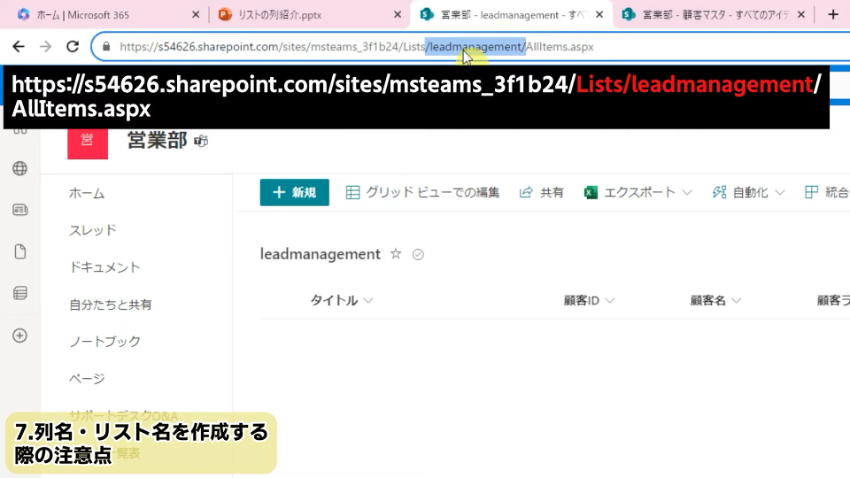Open the lists icon in left rail
Image resolution: width=850 pixels, height=478 pixels.
(x=19, y=293)
